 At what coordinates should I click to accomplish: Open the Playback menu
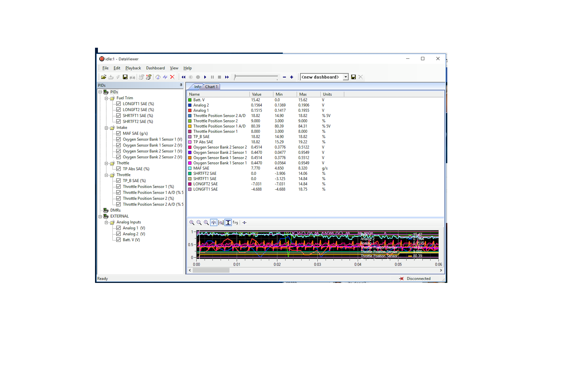point(133,68)
